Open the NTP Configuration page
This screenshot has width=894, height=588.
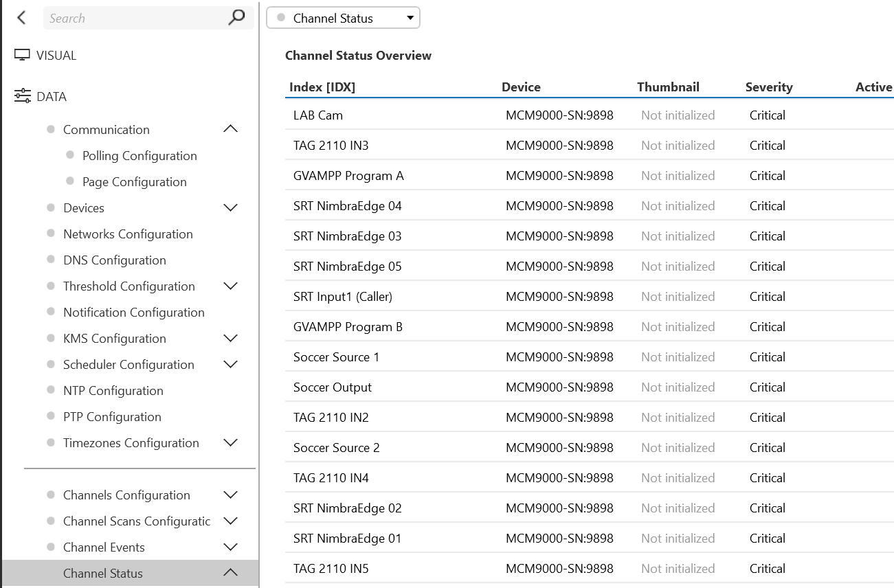(113, 391)
